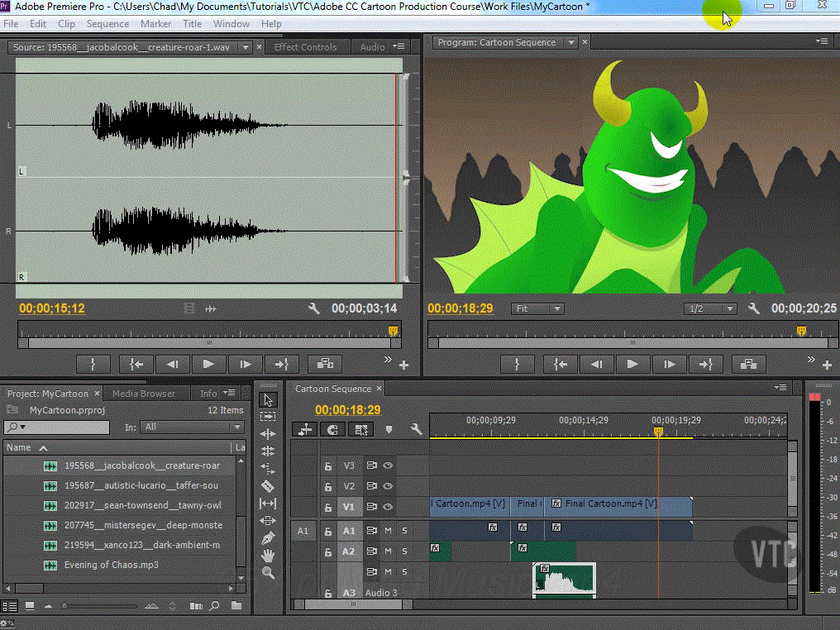Open Project panel flyout menu
Screen dimensions: 840x630
(x=230, y=393)
